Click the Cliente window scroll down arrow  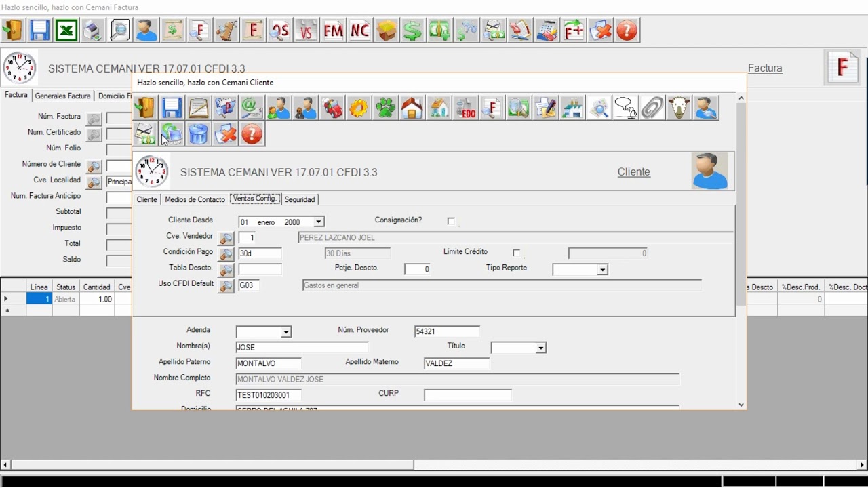coord(741,404)
